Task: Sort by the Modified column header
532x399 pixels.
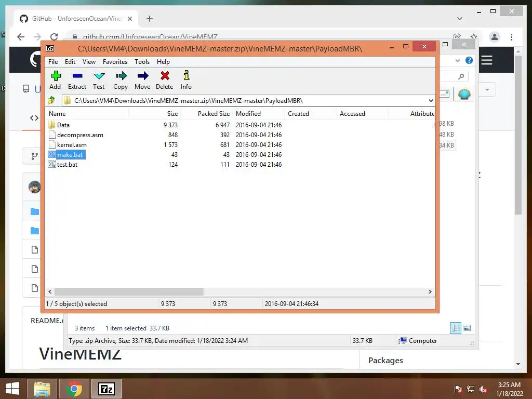Action: pos(259,114)
